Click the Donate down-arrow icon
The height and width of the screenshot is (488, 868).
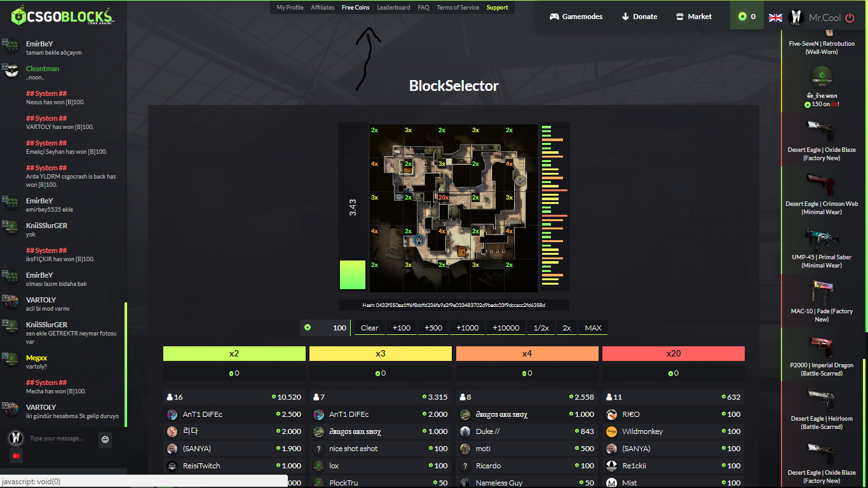point(625,17)
